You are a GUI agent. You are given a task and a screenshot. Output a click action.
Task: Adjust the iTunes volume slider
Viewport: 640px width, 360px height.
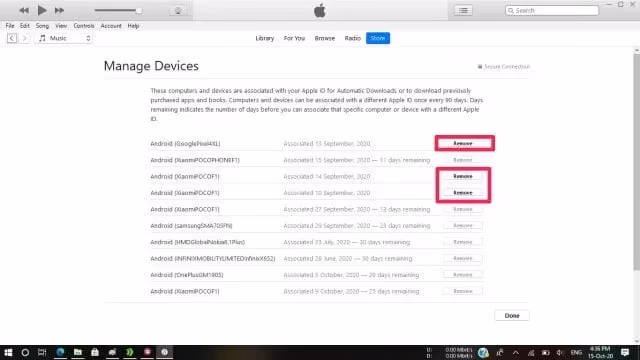point(118,11)
